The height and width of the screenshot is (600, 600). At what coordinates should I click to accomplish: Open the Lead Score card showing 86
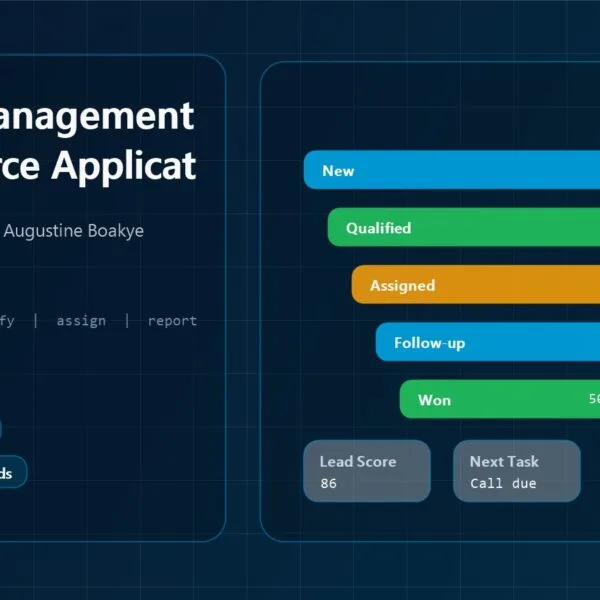click(367, 471)
